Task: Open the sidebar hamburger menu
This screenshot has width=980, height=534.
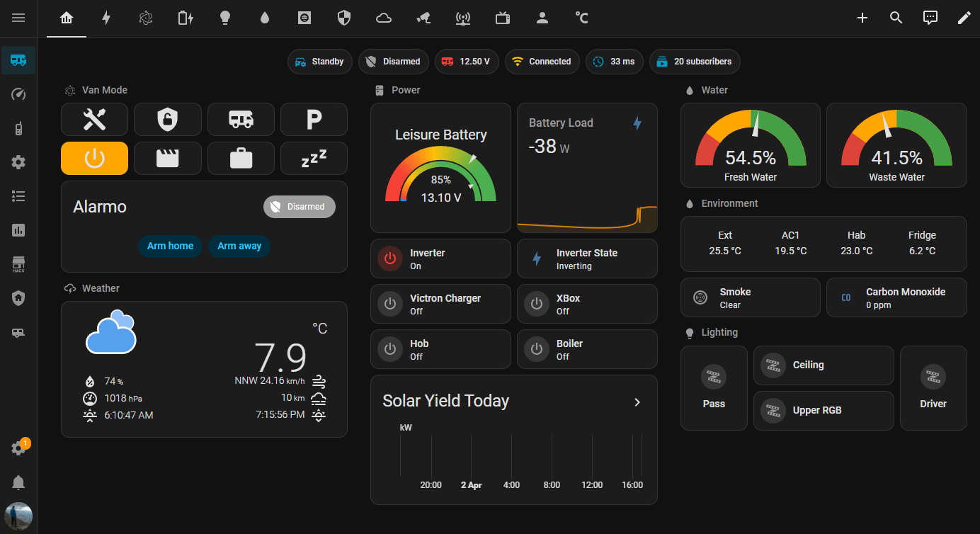Action: pos(18,18)
